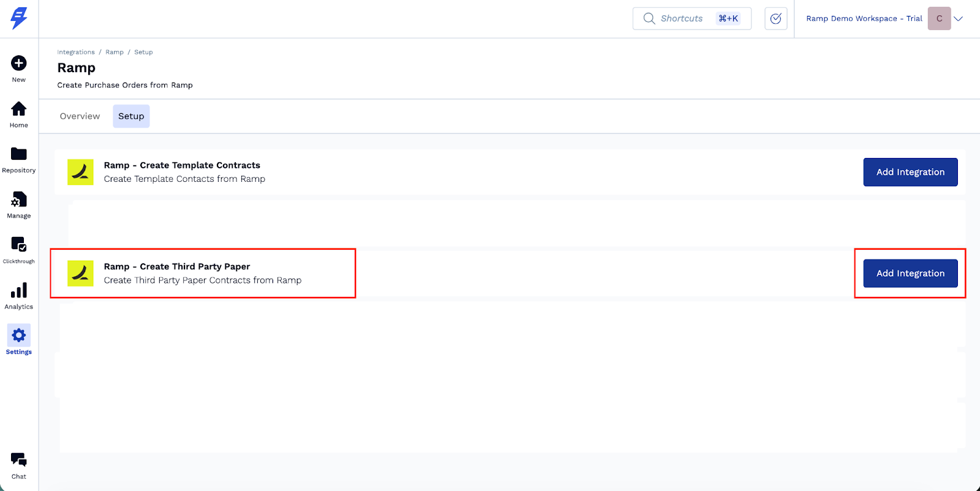The width and height of the screenshot is (980, 491).
Task: Select the Setup tab
Action: point(131,116)
